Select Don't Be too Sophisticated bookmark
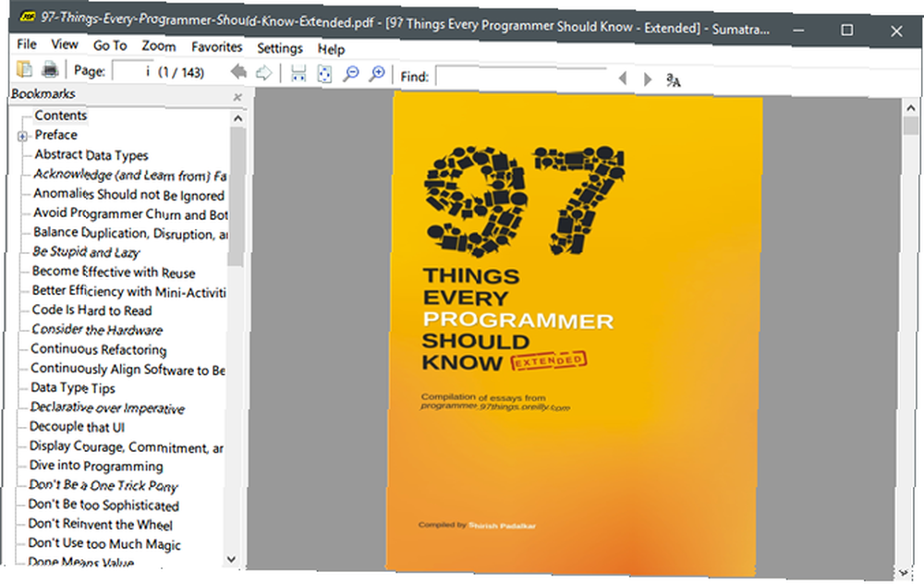 pos(103,505)
